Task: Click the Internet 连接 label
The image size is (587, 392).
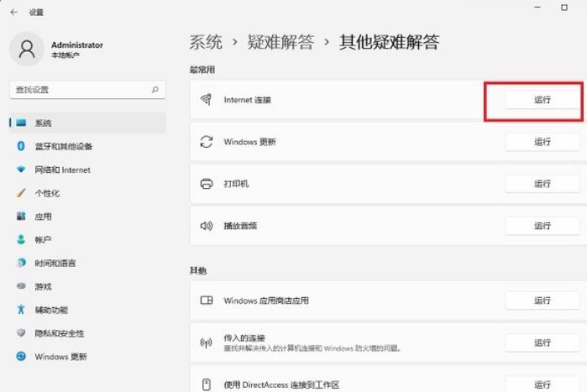Action: pos(248,100)
